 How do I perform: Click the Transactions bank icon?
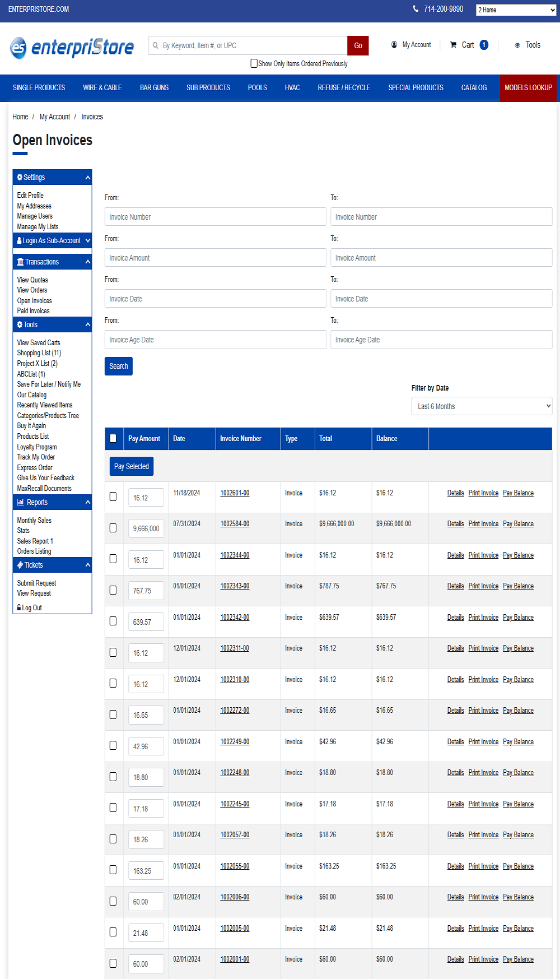click(x=21, y=262)
